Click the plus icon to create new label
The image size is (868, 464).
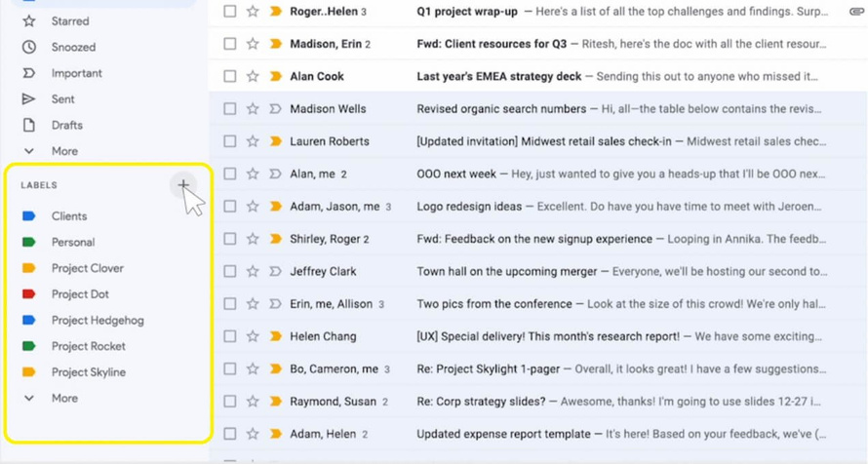[182, 185]
